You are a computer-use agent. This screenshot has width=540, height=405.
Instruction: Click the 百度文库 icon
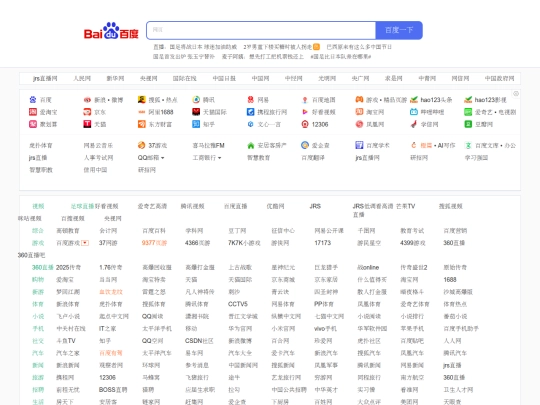click(x=468, y=145)
